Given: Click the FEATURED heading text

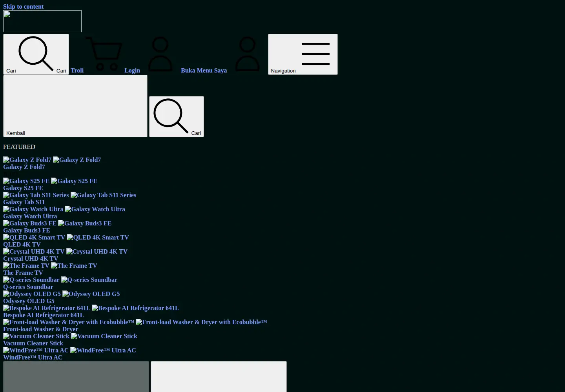Looking at the screenshot, I should coord(19,147).
